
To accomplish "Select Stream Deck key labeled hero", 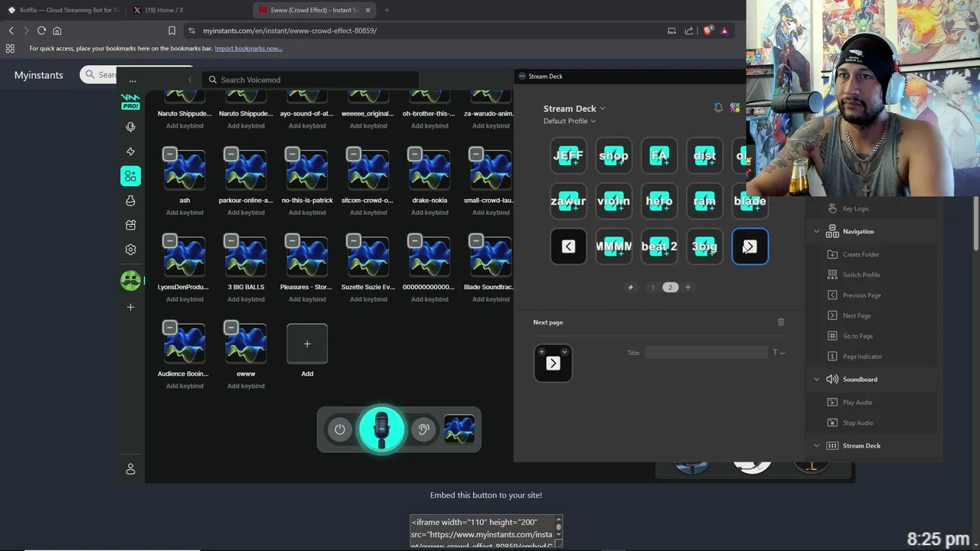I will point(659,201).
